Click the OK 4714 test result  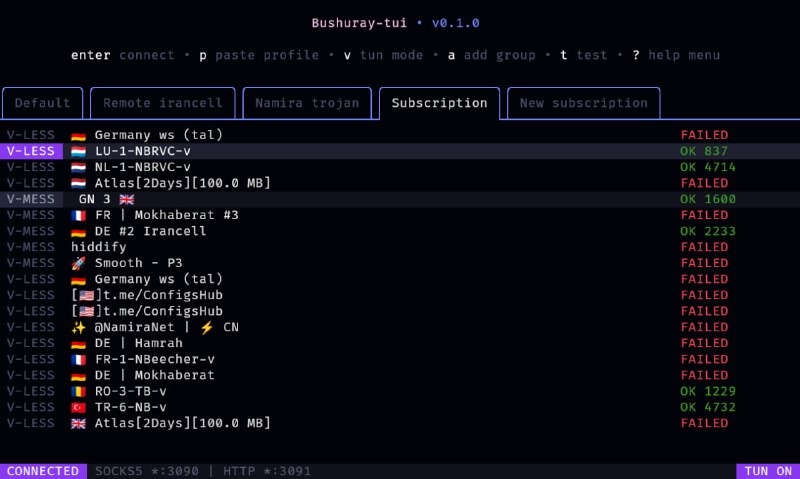[x=708, y=167]
